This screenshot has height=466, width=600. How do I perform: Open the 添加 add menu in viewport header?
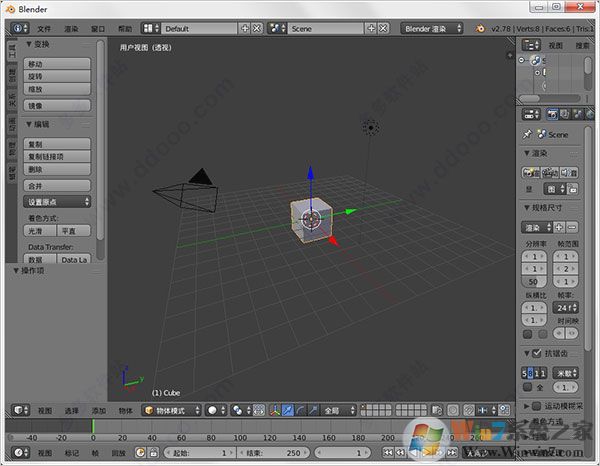point(99,410)
